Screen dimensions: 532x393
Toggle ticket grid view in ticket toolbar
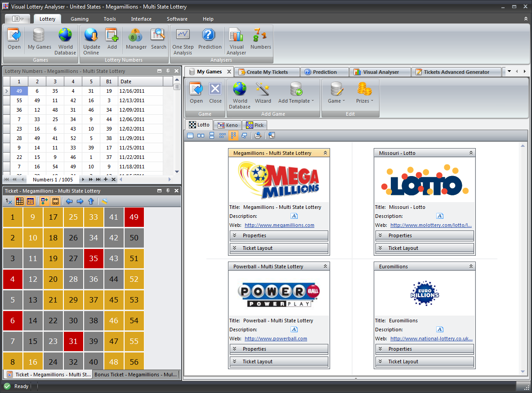(x=19, y=201)
